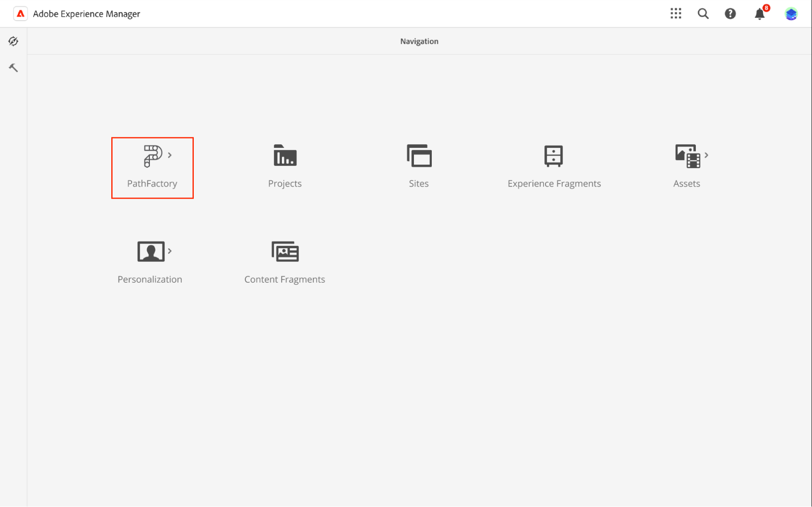Expand the PathFactory chevron arrow
This screenshot has height=507, width=812.
click(x=170, y=155)
